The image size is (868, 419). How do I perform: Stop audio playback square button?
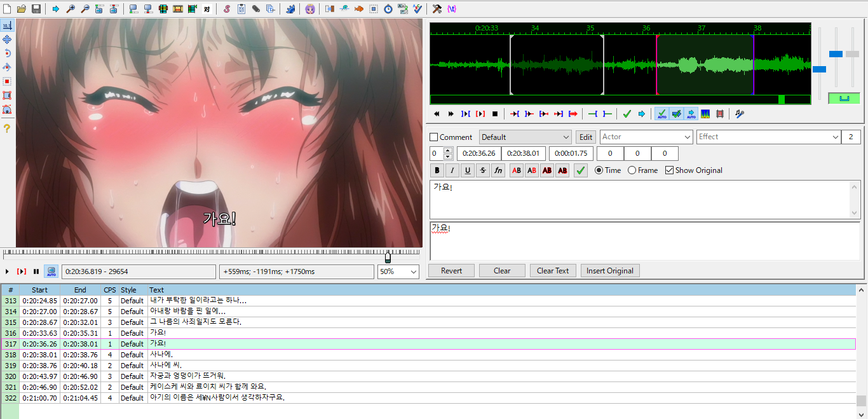(x=495, y=114)
